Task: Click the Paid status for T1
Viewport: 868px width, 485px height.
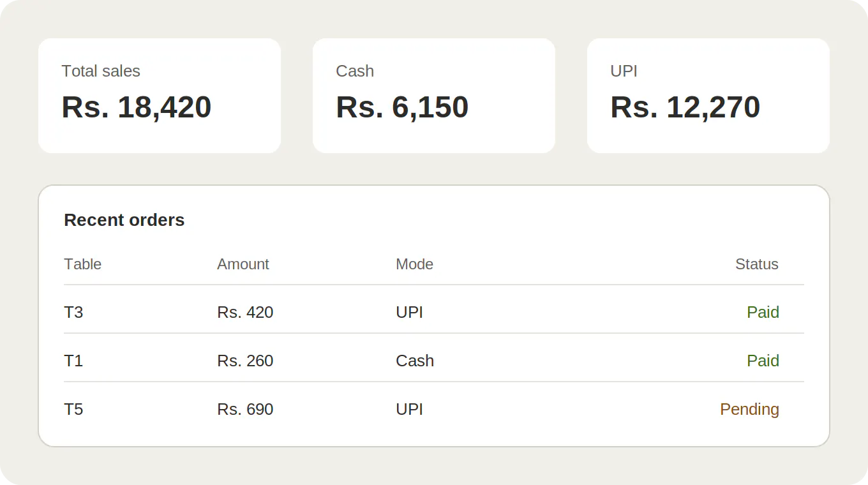Action: click(x=763, y=361)
